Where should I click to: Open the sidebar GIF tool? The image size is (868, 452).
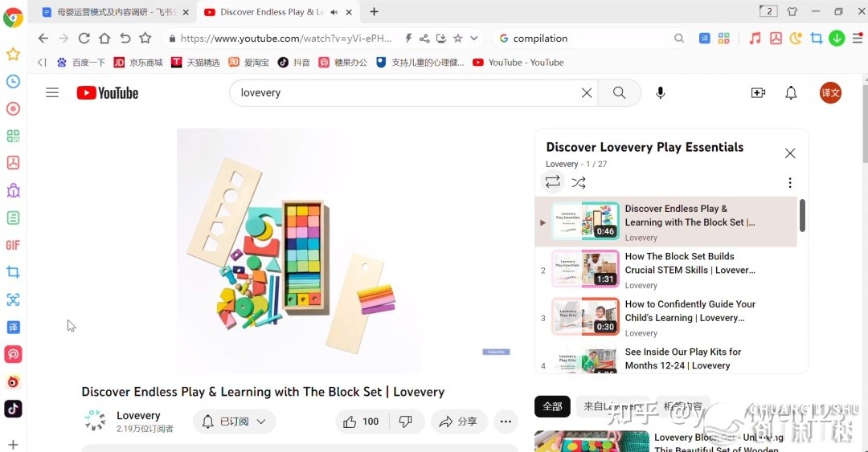tap(14, 245)
